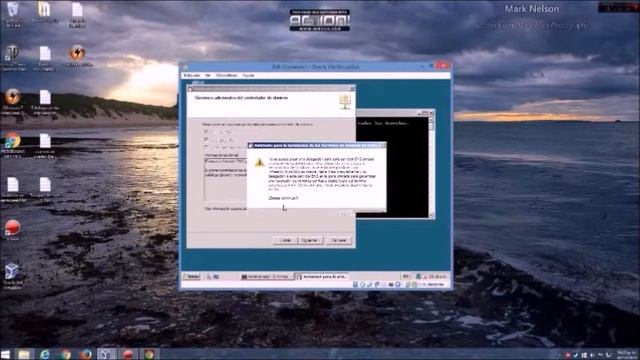Toggle the first checkbox in the wizard options
The image size is (640, 360).
tap(206, 132)
